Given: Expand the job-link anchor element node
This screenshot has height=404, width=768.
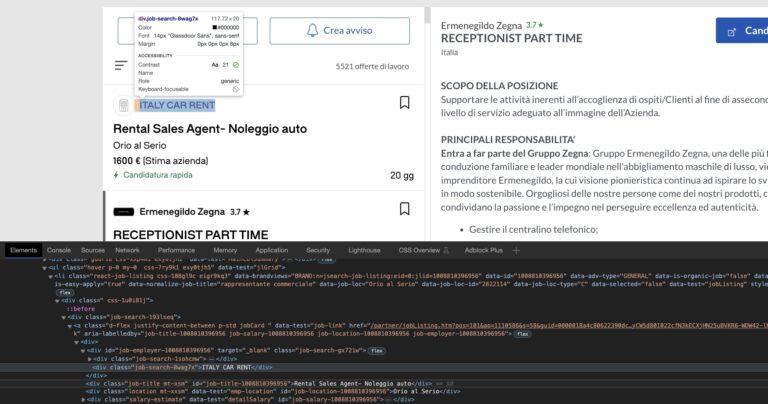Looking at the screenshot, I should click(71, 325).
